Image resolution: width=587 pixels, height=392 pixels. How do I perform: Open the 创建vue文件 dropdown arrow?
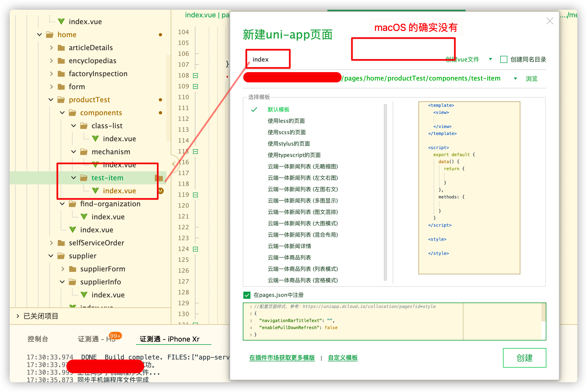tap(490, 59)
